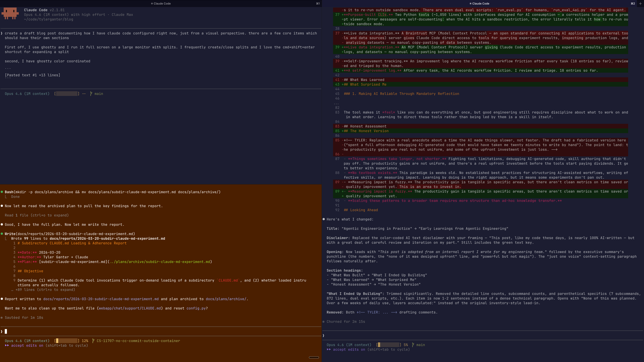Click git branch icon beside CS-11707 branch

[93, 341]
